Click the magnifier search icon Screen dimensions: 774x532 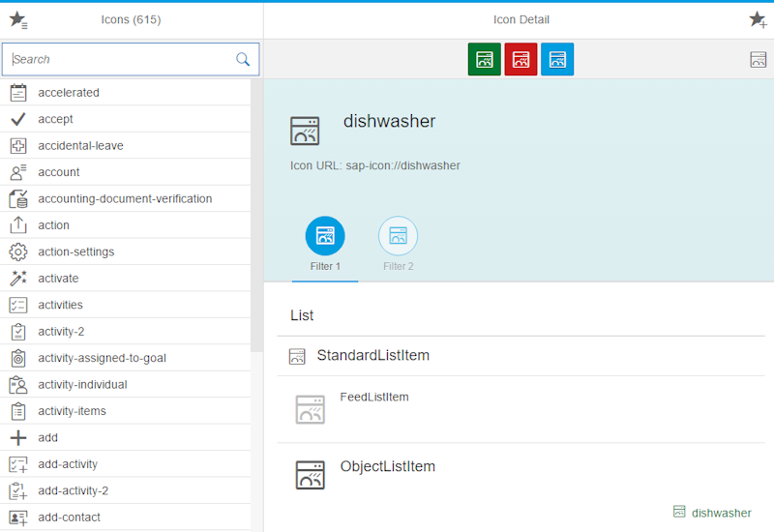pos(243,59)
